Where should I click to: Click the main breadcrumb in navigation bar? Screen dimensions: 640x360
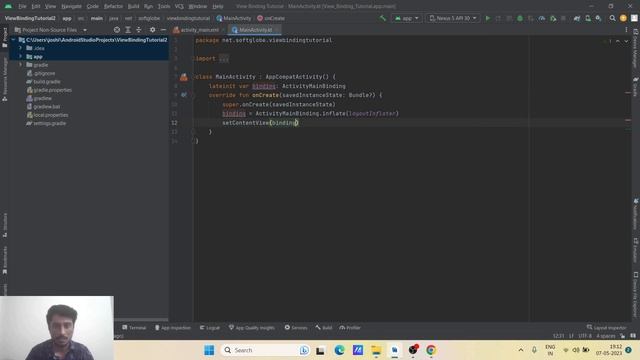click(97, 18)
